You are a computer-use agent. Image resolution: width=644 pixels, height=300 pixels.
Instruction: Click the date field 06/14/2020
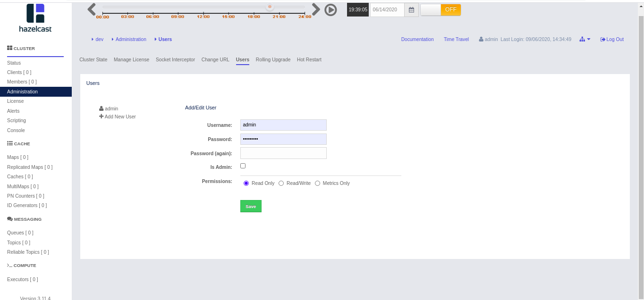click(x=387, y=10)
